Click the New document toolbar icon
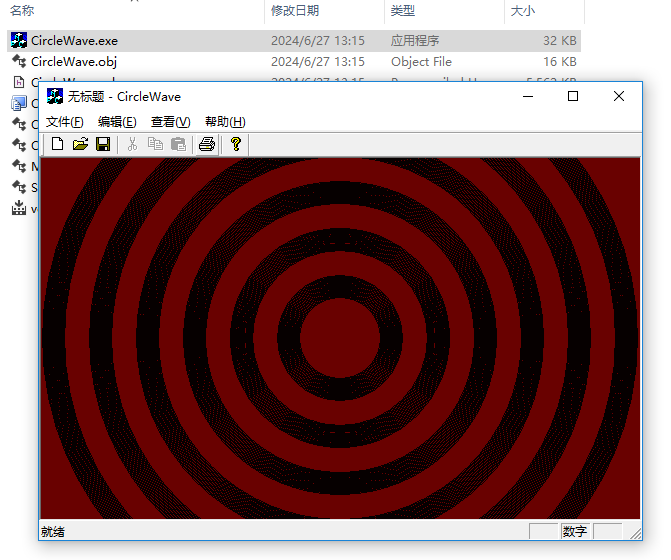671x560 pixels. click(x=58, y=144)
